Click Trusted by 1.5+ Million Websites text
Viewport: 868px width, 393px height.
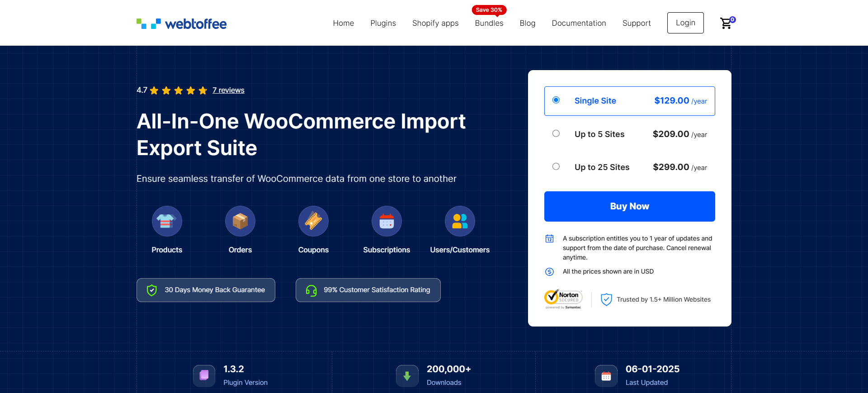pyautogui.click(x=664, y=299)
